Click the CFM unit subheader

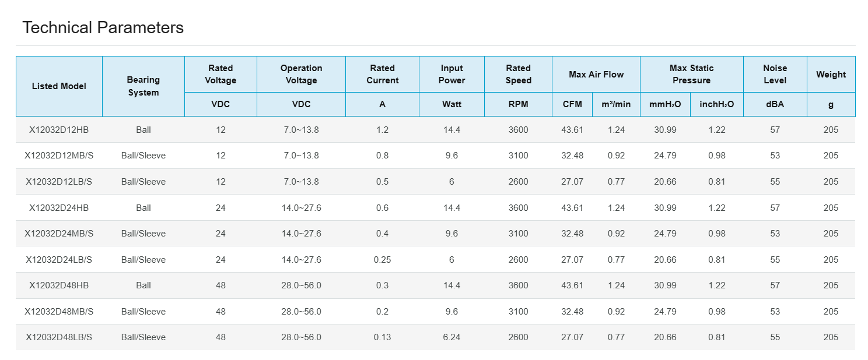pos(572,104)
